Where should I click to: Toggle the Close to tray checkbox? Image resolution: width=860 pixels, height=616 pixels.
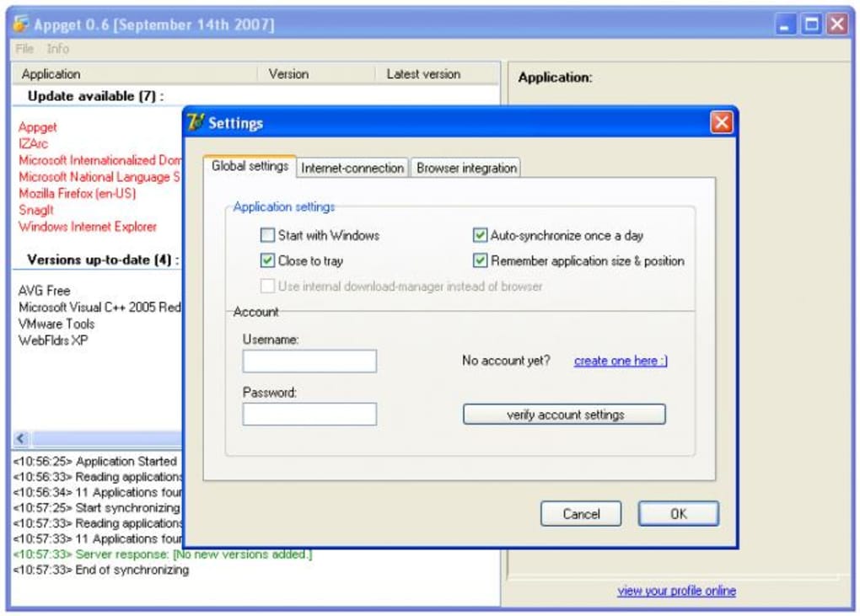coord(267,260)
